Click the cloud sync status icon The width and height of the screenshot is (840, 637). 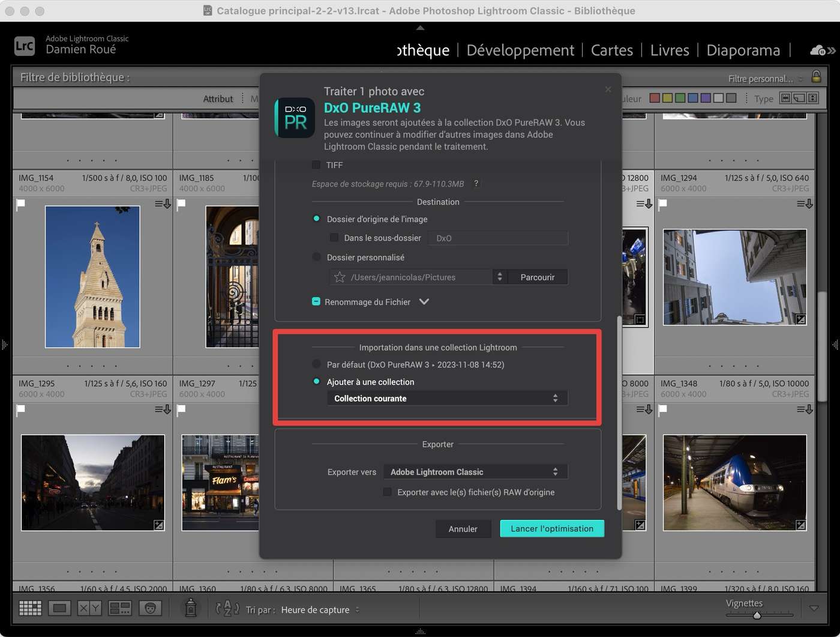818,50
